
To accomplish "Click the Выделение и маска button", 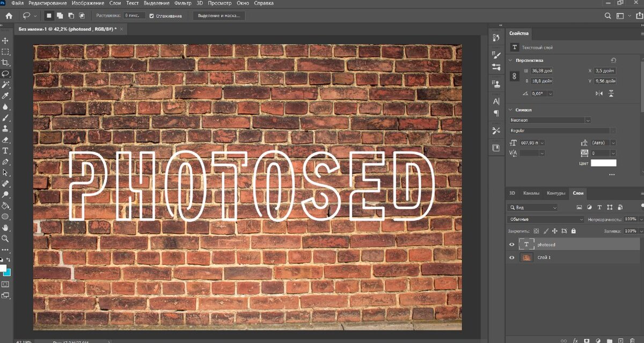I will click(x=218, y=16).
